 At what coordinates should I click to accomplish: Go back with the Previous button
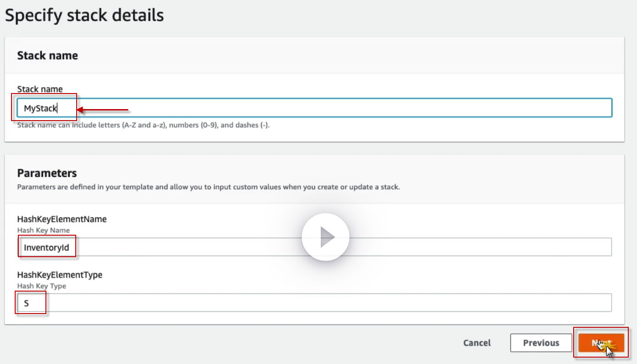(x=541, y=343)
